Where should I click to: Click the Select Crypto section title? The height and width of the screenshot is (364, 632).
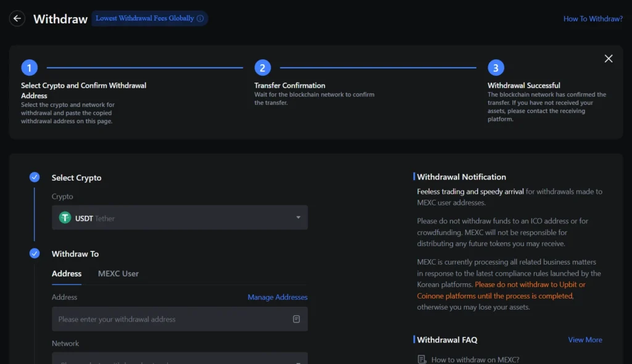[x=76, y=178]
